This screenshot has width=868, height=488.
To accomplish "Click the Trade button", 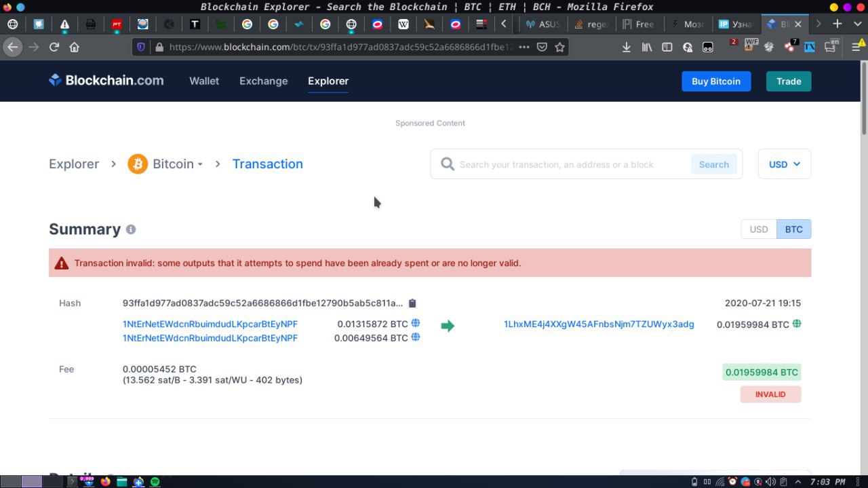I will click(x=789, y=81).
